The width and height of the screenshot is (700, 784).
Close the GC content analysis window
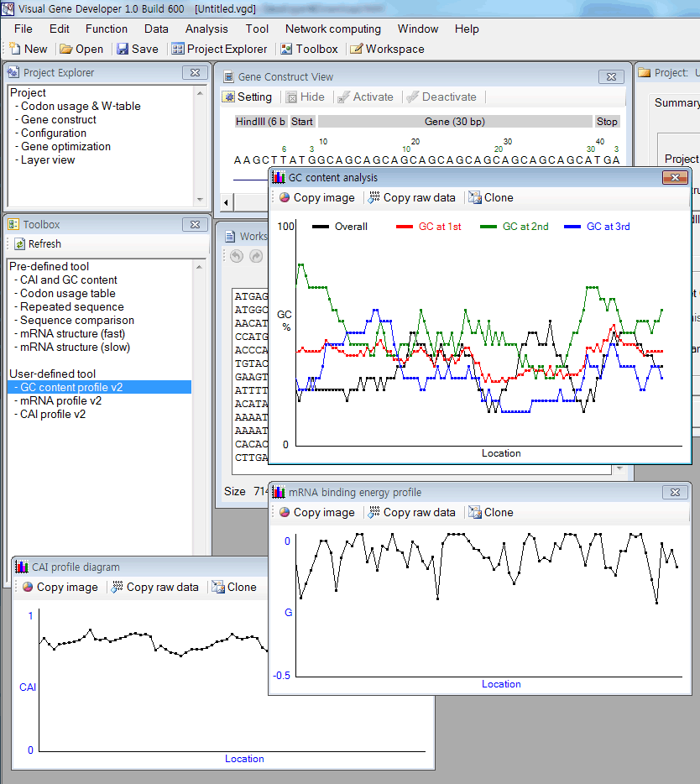pos(675,177)
